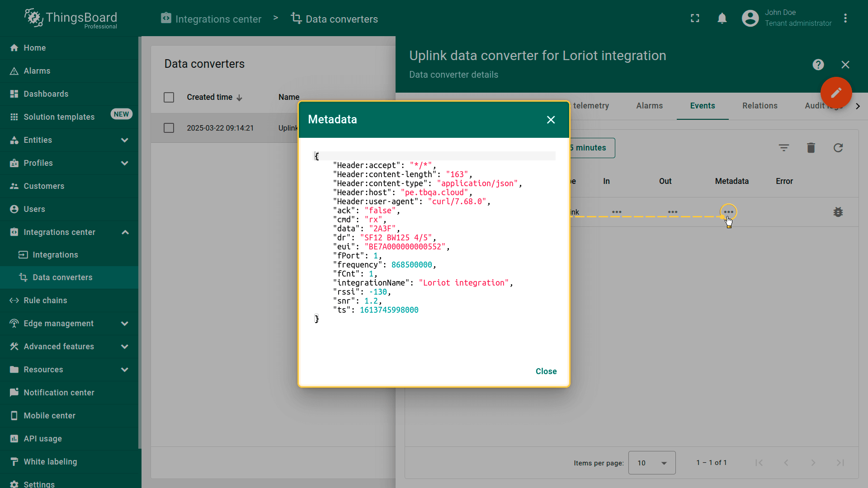Collapse the Integrations center menu
This screenshot has width=868, height=488.
(125, 232)
